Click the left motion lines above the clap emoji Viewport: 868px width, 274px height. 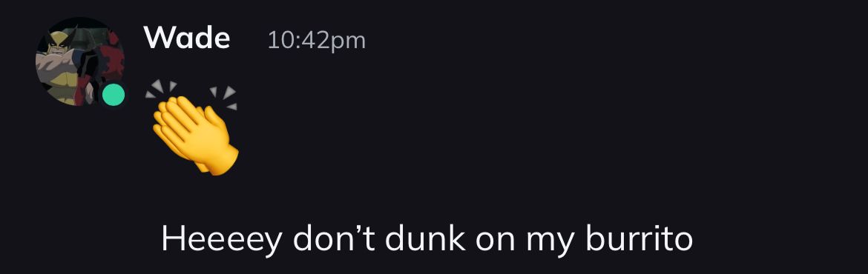pos(160,88)
